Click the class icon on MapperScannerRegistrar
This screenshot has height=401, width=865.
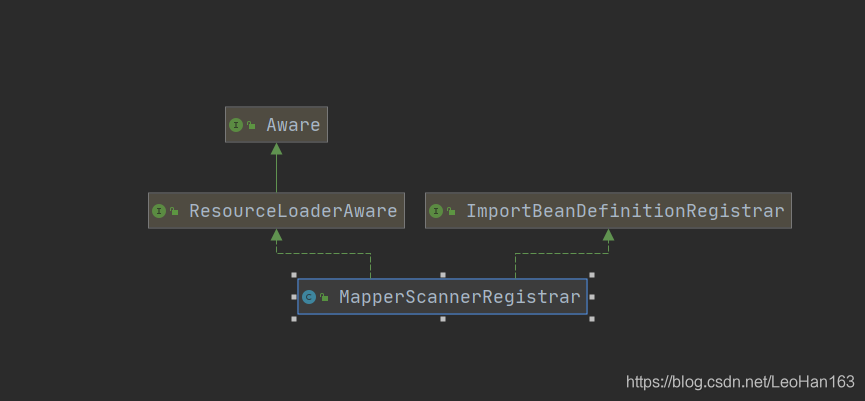click(x=309, y=297)
